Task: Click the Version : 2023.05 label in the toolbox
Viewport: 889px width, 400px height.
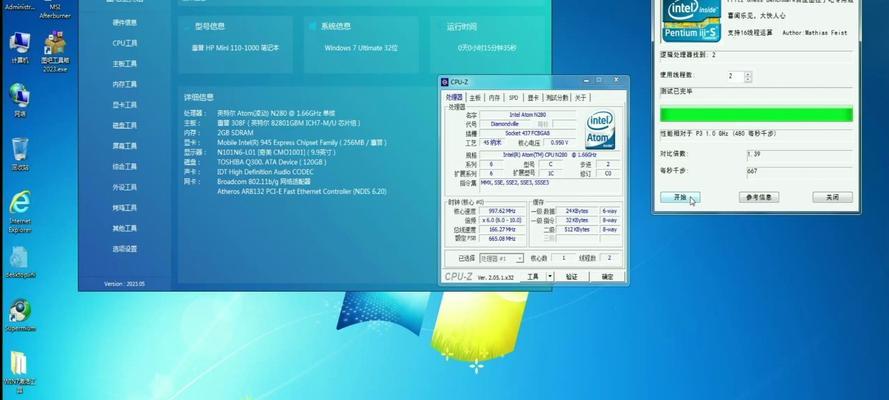Action: point(124,284)
